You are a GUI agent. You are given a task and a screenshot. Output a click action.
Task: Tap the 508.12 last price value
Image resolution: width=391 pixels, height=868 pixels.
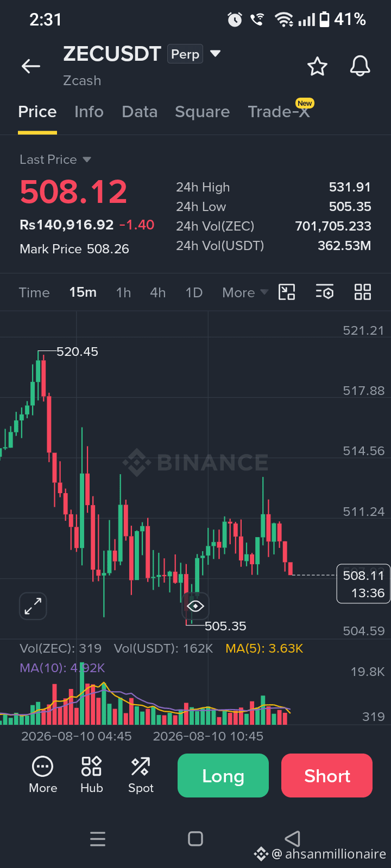(x=73, y=192)
